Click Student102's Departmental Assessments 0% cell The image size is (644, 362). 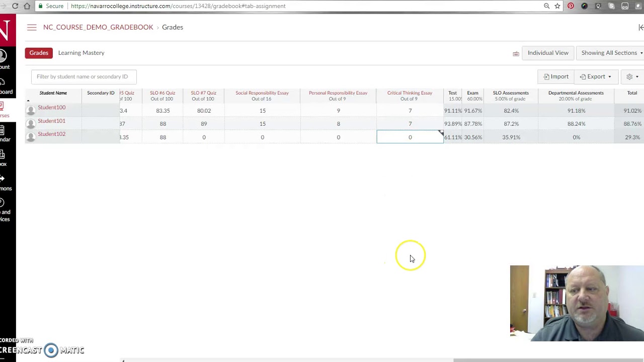tap(576, 137)
